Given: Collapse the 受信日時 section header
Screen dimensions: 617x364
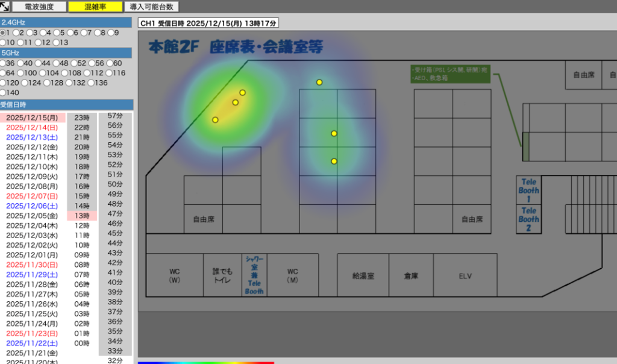Looking at the screenshot, I should pyautogui.click(x=66, y=104).
